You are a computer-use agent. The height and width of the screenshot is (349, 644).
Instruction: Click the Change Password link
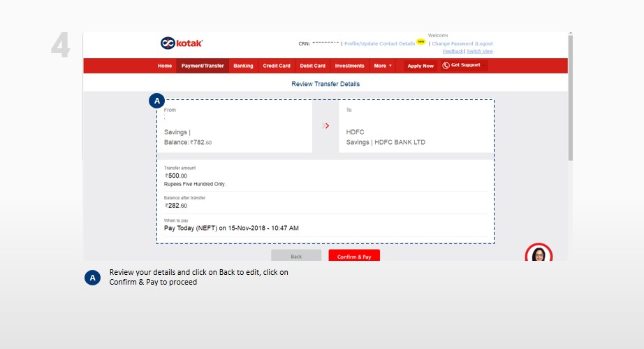click(x=452, y=43)
